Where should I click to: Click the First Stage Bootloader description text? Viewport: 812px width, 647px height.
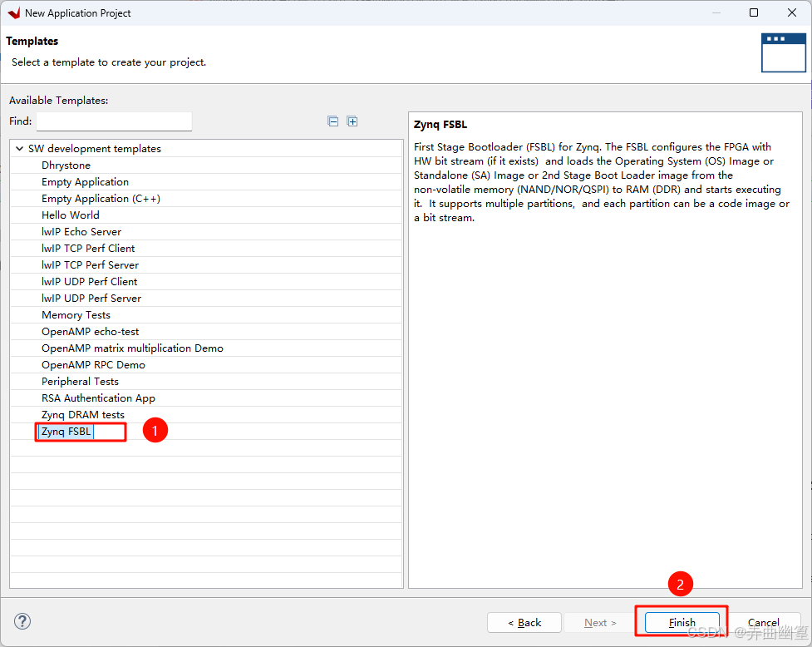pos(601,182)
